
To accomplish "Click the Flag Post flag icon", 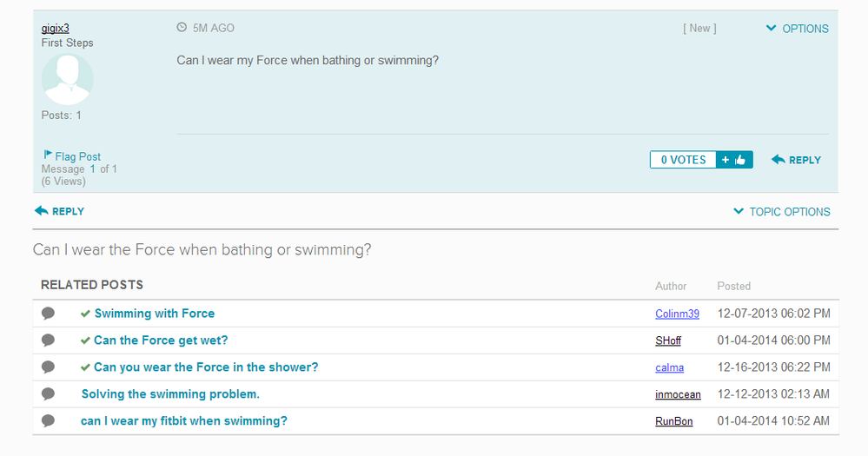I will pyautogui.click(x=48, y=155).
